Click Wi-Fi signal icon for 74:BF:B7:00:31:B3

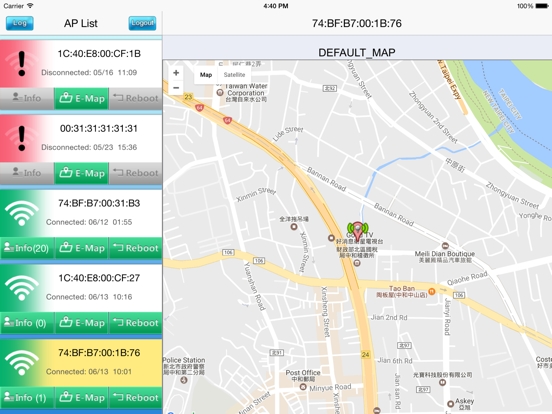(22, 213)
